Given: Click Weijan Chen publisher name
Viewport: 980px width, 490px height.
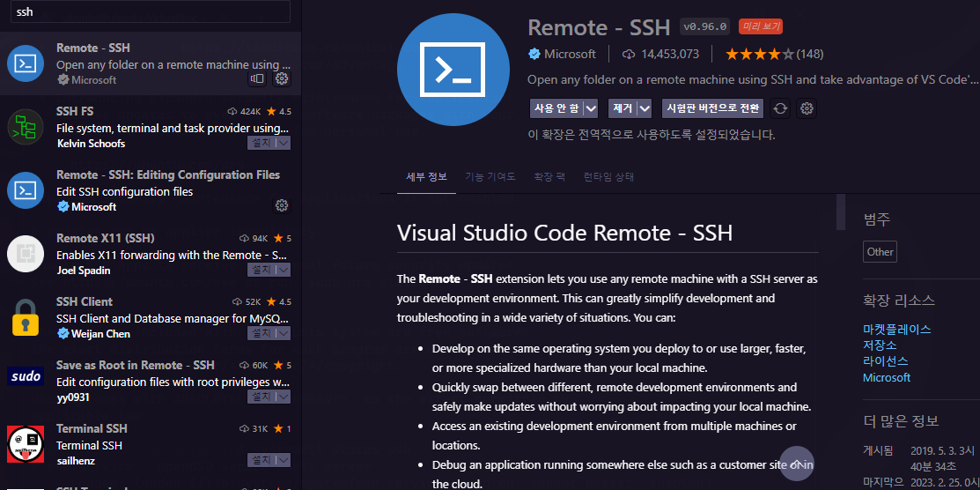Looking at the screenshot, I should click(100, 333).
